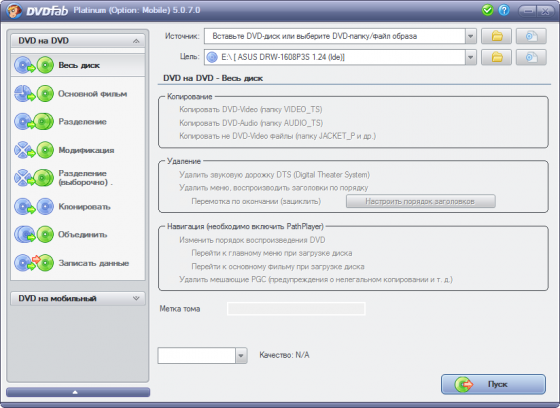Select Перейти к основному фильму при загрузке

278,267
